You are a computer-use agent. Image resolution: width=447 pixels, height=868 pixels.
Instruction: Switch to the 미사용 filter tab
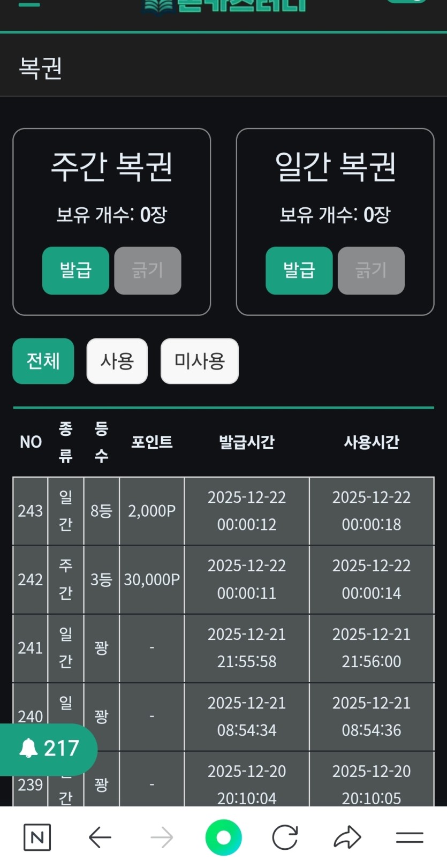pyautogui.click(x=199, y=361)
